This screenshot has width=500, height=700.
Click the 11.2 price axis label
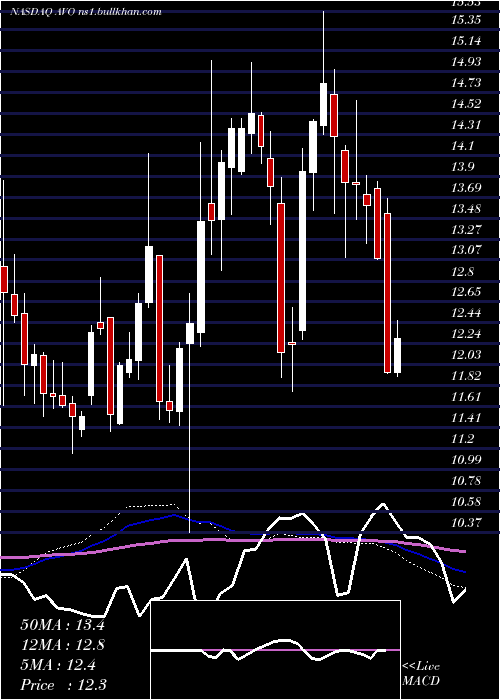pyautogui.click(x=462, y=439)
